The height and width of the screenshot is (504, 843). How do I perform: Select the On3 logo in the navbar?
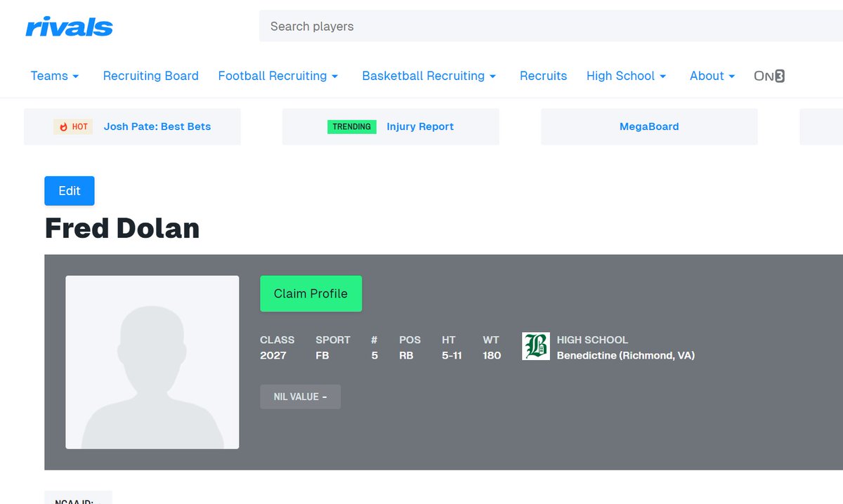[x=769, y=76]
